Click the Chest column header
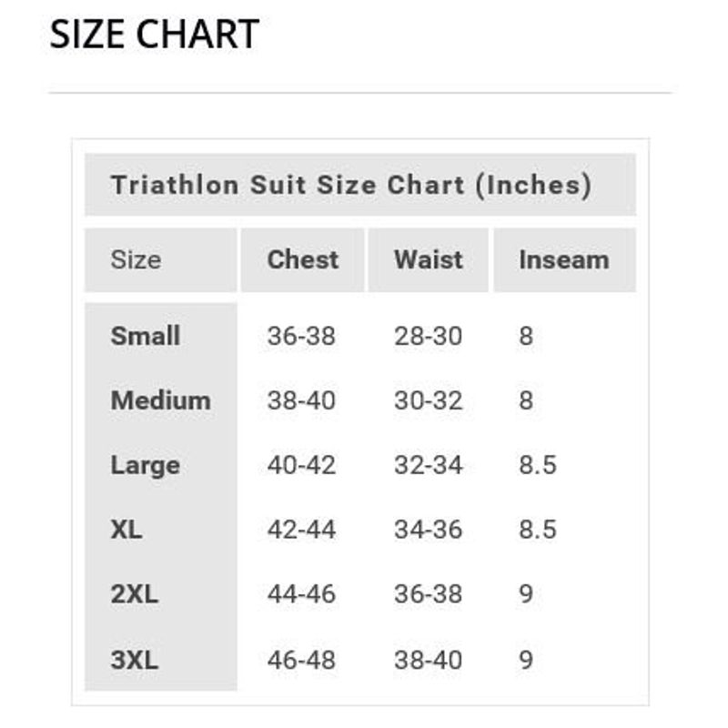 (x=303, y=259)
